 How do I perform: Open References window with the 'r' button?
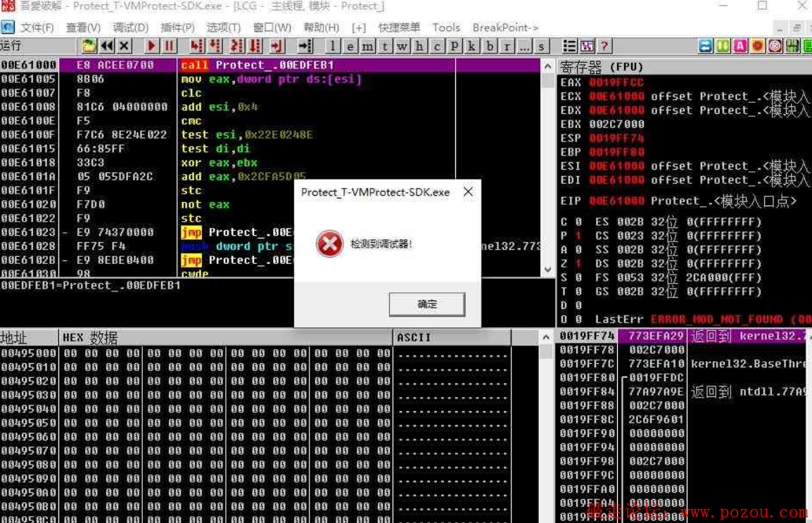click(507, 46)
